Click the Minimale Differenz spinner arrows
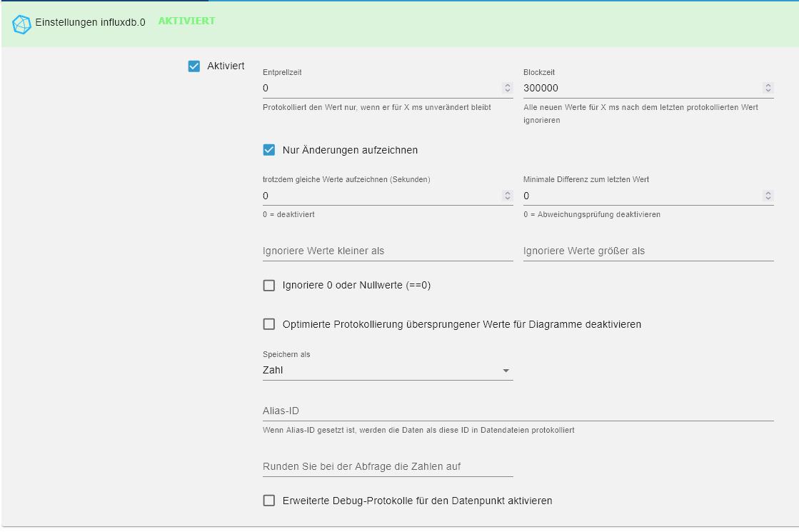The image size is (799, 532). (x=768, y=196)
